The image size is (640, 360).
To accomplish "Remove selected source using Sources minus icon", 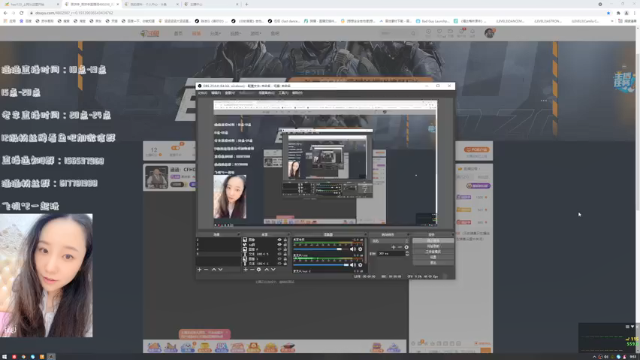I will pyautogui.click(x=252, y=270).
